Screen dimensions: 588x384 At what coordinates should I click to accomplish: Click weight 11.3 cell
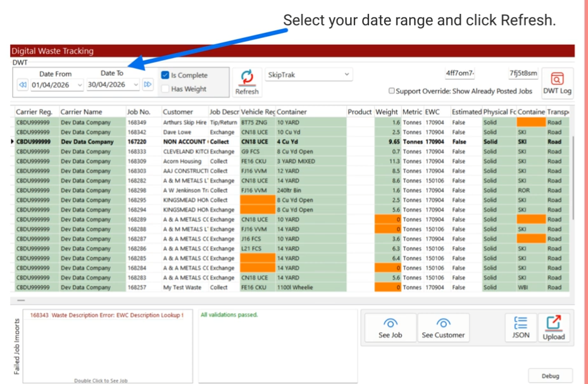(x=388, y=161)
